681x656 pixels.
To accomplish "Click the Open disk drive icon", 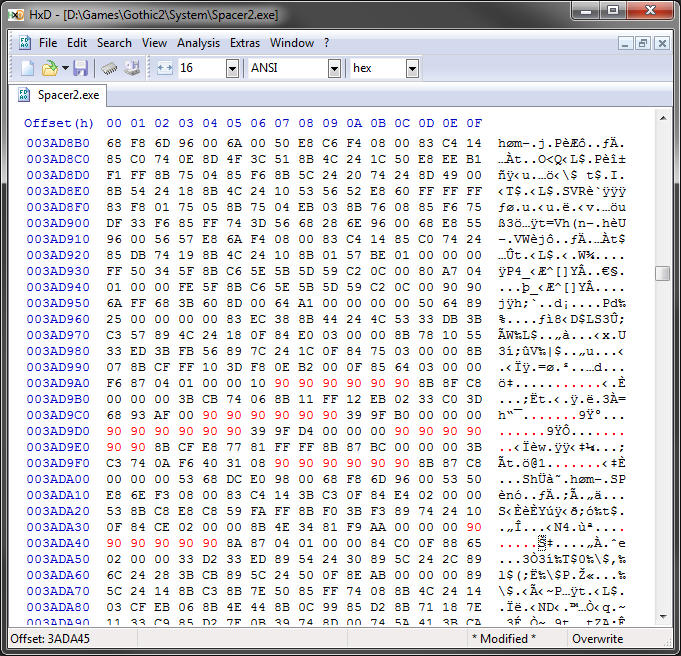I will click(x=132, y=68).
